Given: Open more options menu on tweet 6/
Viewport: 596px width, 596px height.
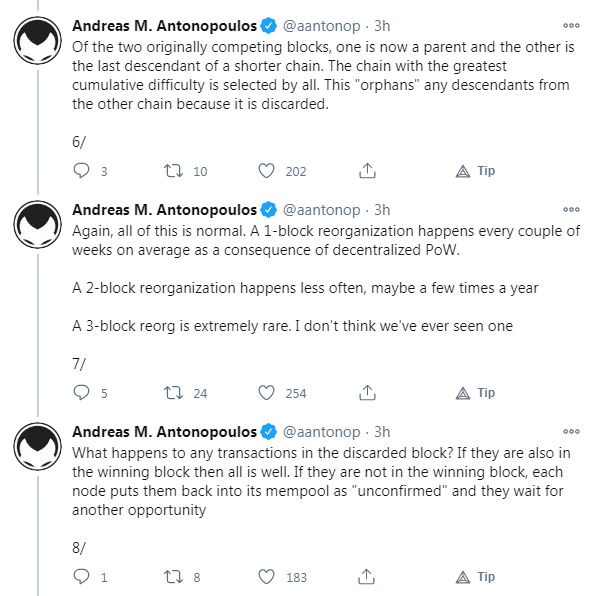Looking at the screenshot, I should point(571,25).
